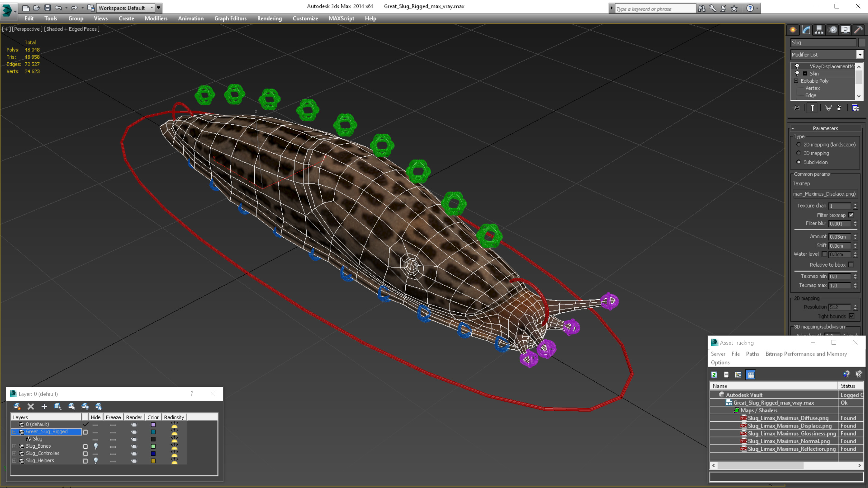Image resolution: width=868 pixels, height=488 pixels.
Task: Click Save File icon in title bar
Action: pyautogui.click(x=48, y=8)
